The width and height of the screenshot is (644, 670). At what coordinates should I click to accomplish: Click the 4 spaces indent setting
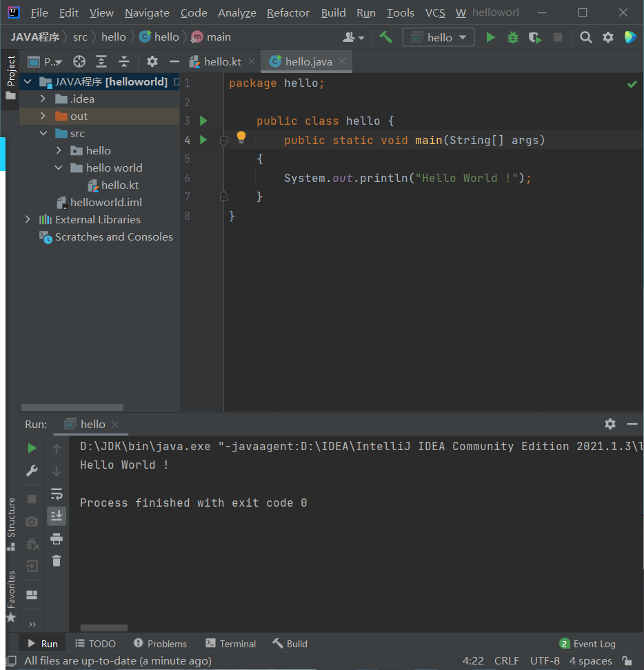pyautogui.click(x=591, y=660)
